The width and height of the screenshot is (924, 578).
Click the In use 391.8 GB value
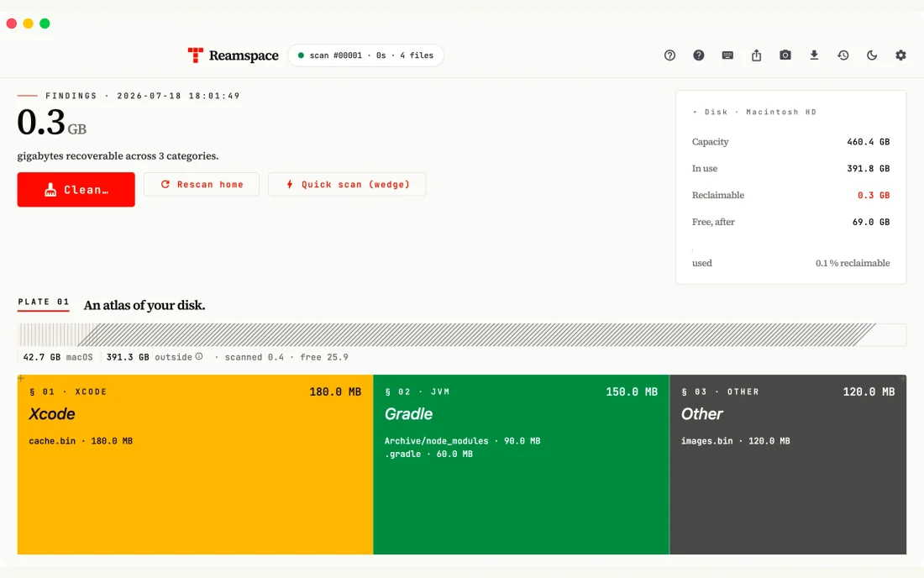(x=868, y=169)
